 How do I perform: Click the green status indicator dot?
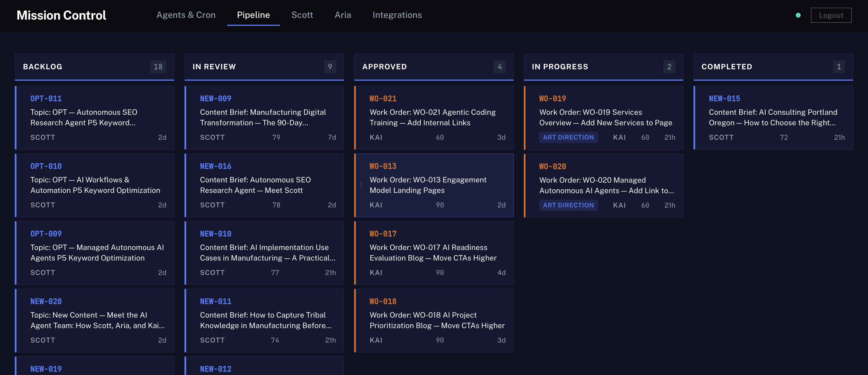(798, 15)
